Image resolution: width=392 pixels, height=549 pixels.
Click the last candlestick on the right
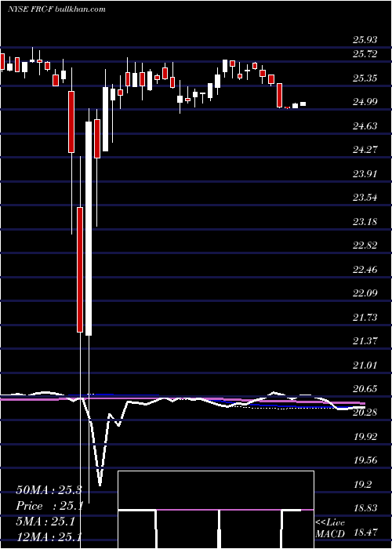click(303, 104)
